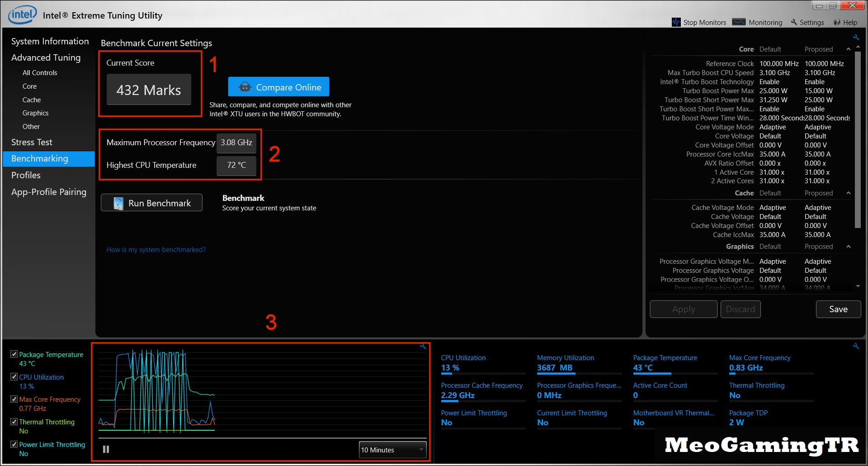Click the settings list scrollbar thumb

point(858,139)
